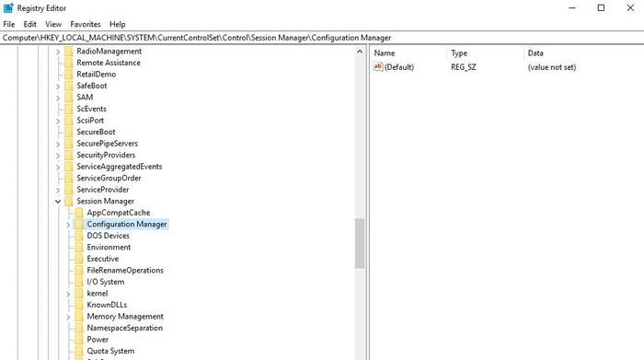Click the RadioManagement folder icon

(69, 52)
